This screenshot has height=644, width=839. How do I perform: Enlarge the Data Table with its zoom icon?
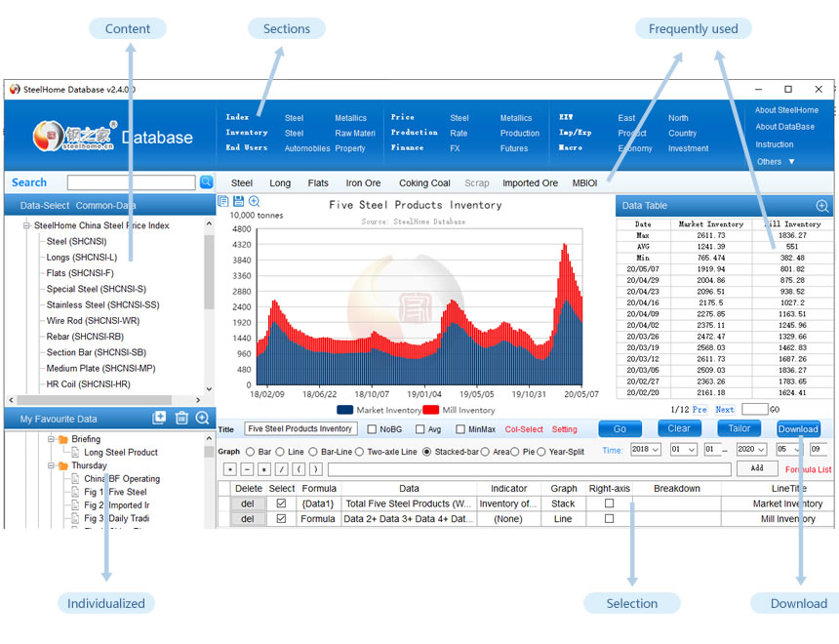tap(821, 206)
